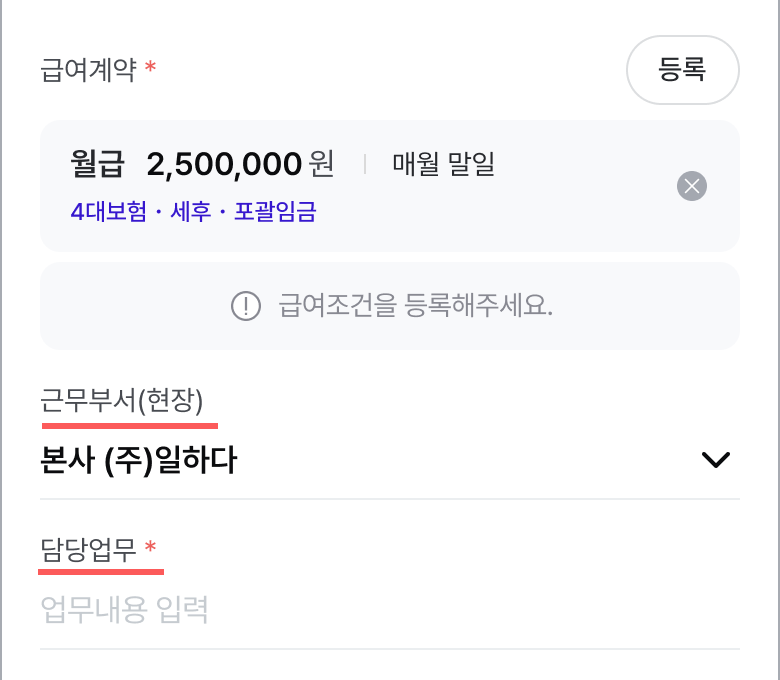Click the 근무부서(현장) field label

coord(122,400)
